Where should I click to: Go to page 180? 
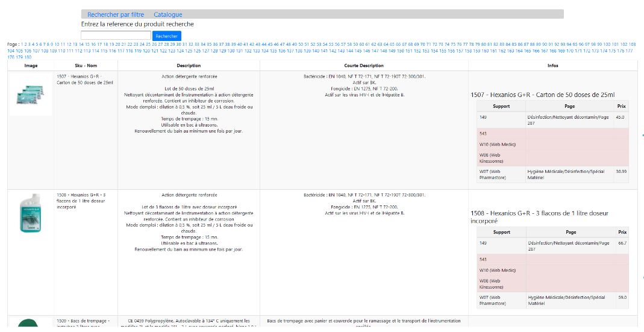[x=28, y=57]
